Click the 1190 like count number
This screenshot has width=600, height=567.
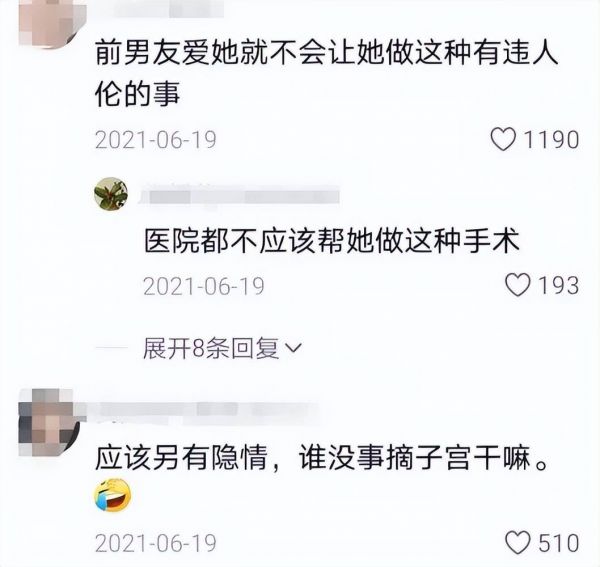pyautogui.click(x=551, y=140)
